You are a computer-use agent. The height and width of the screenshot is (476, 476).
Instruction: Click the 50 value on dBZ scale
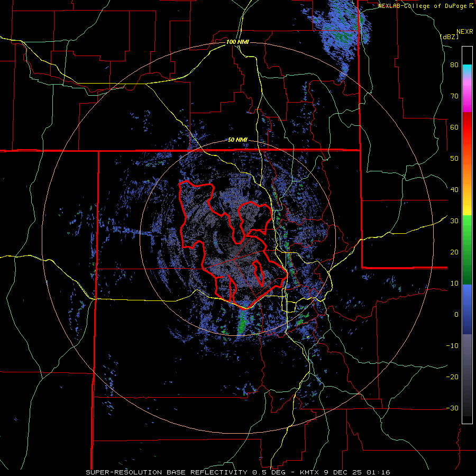454,159
